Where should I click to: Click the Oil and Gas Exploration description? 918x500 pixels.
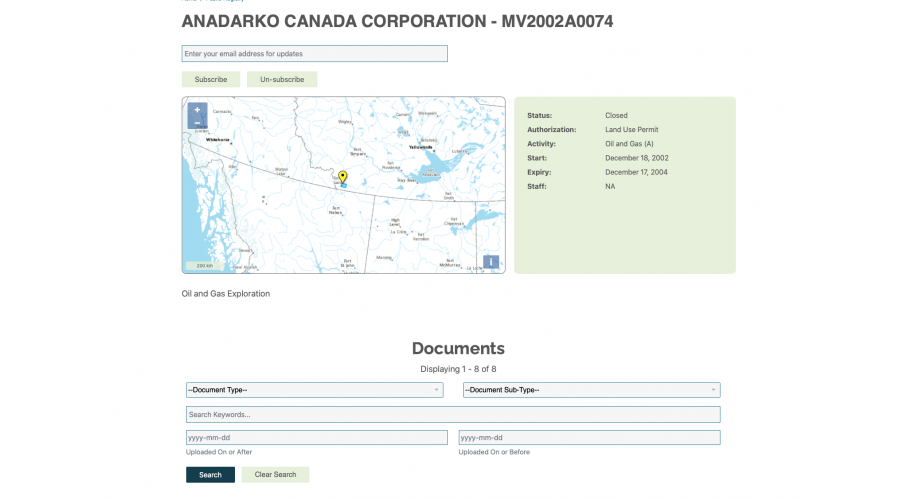226,294
